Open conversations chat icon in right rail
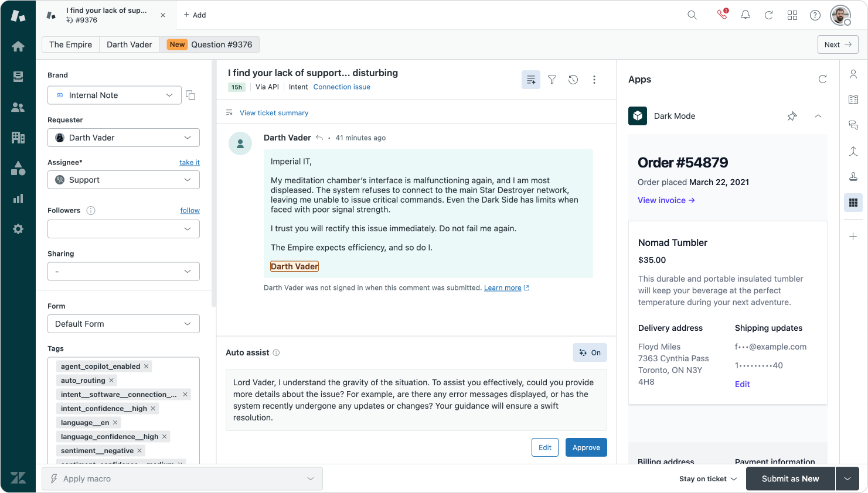This screenshot has width=868, height=493. [853, 125]
